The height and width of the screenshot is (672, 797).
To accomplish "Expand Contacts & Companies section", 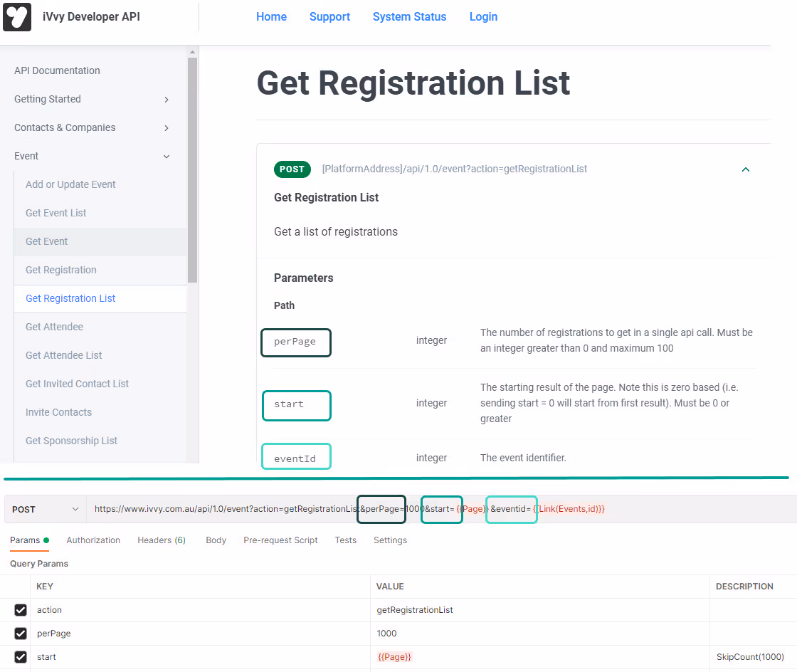I will pos(166,128).
